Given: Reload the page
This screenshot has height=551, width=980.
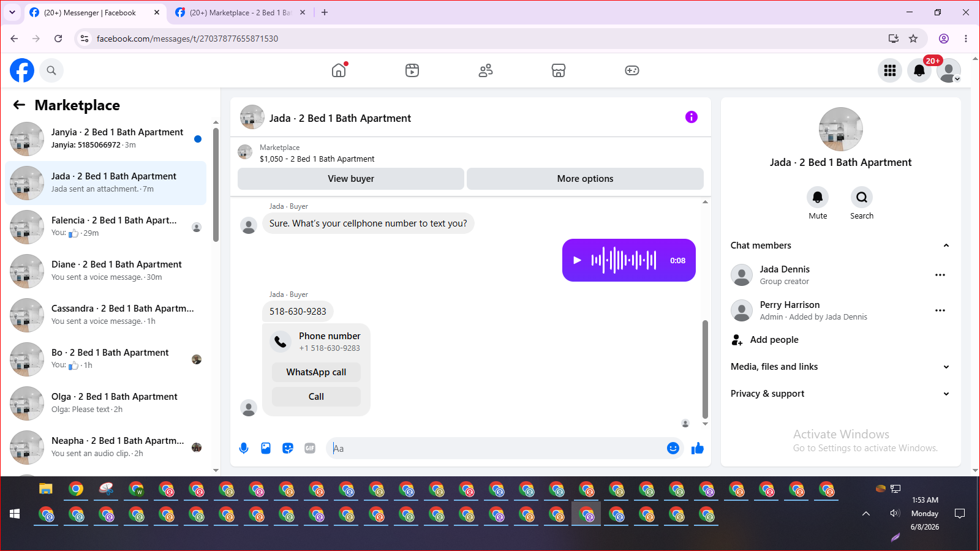Looking at the screenshot, I should pyautogui.click(x=58, y=39).
